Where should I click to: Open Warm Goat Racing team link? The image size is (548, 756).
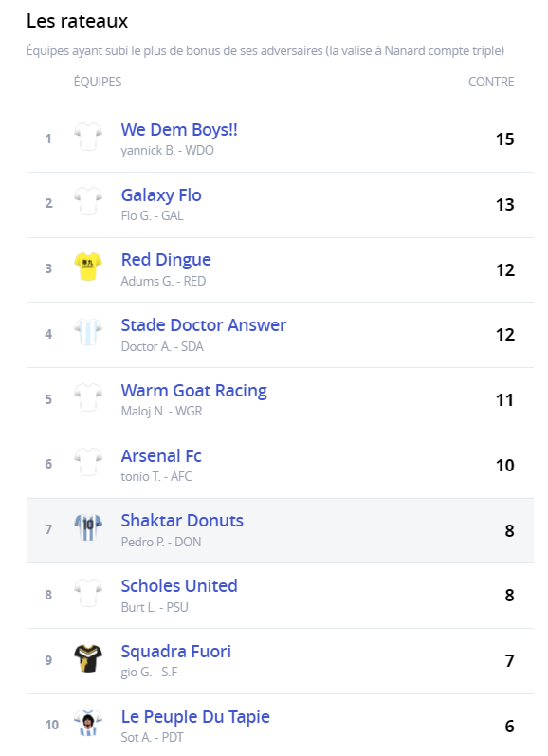click(x=193, y=391)
